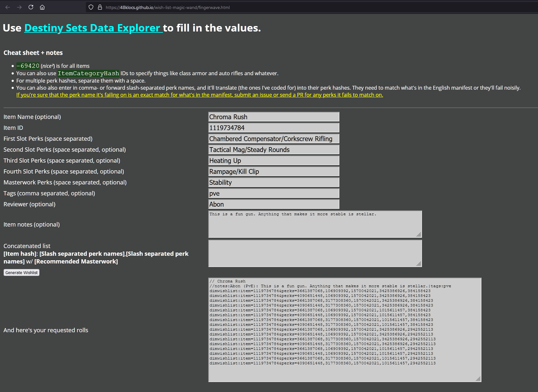Image resolution: width=538 pixels, height=392 pixels.
Task: Open the submit an issue or PR link
Action: [x=199, y=95]
